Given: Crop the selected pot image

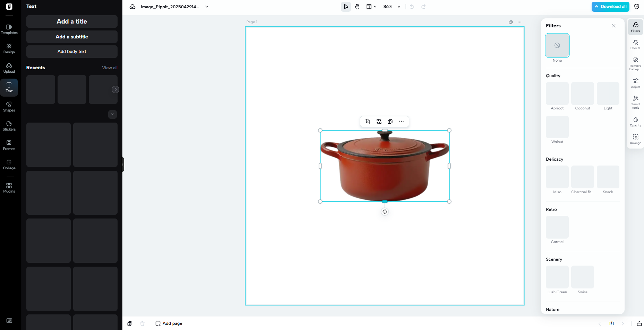Looking at the screenshot, I should pos(368,122).
